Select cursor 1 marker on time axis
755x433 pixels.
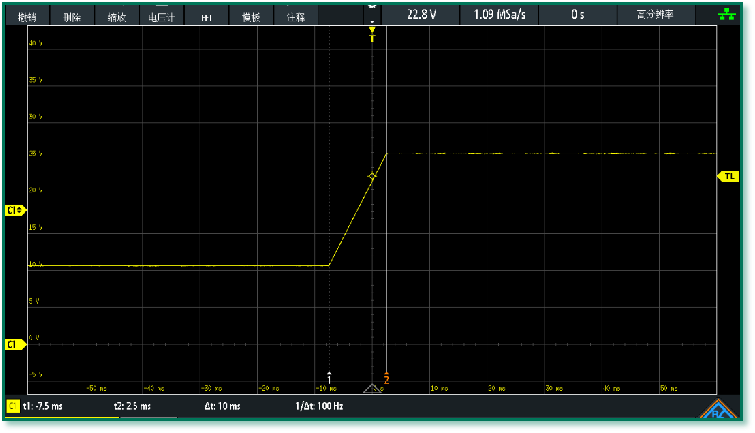coord(329,377)
